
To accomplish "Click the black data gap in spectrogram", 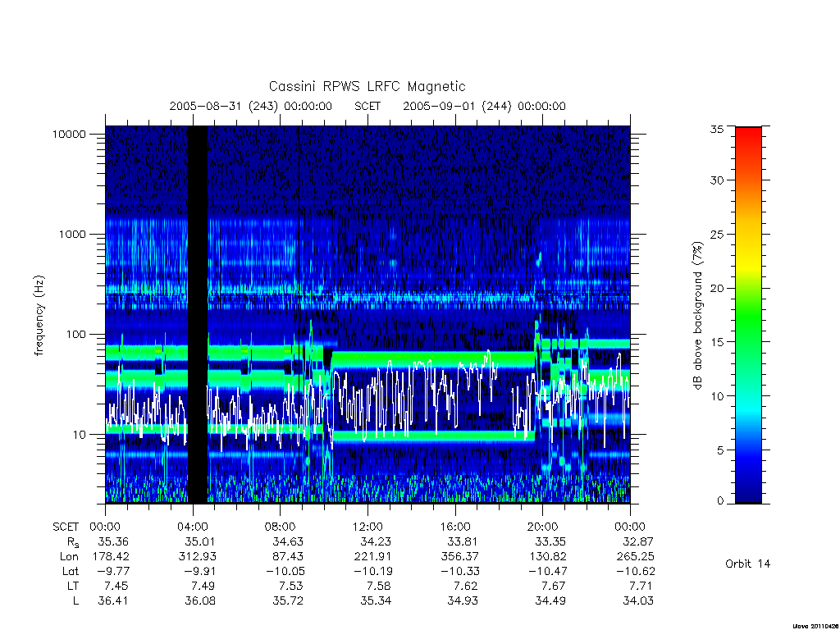I will (198, 314).
